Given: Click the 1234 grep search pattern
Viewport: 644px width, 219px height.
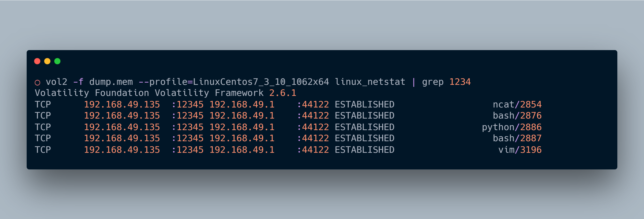Looking at the screenshot, I should pos(460,82).
